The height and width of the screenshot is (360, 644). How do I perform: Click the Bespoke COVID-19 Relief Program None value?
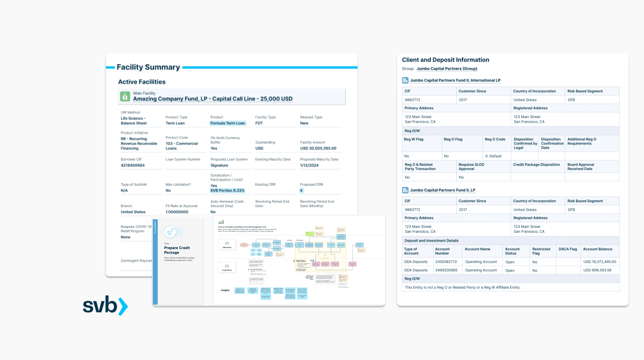click(x=125, y=237)
